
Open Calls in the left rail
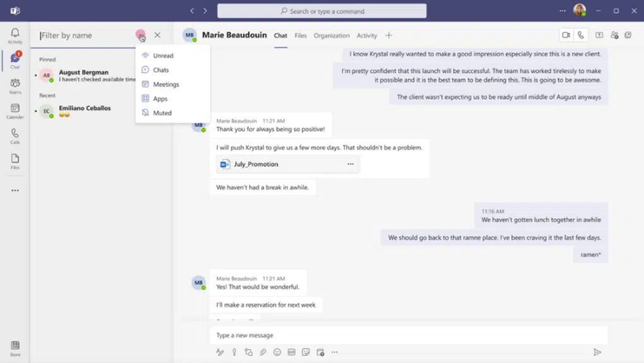point(15,136)
